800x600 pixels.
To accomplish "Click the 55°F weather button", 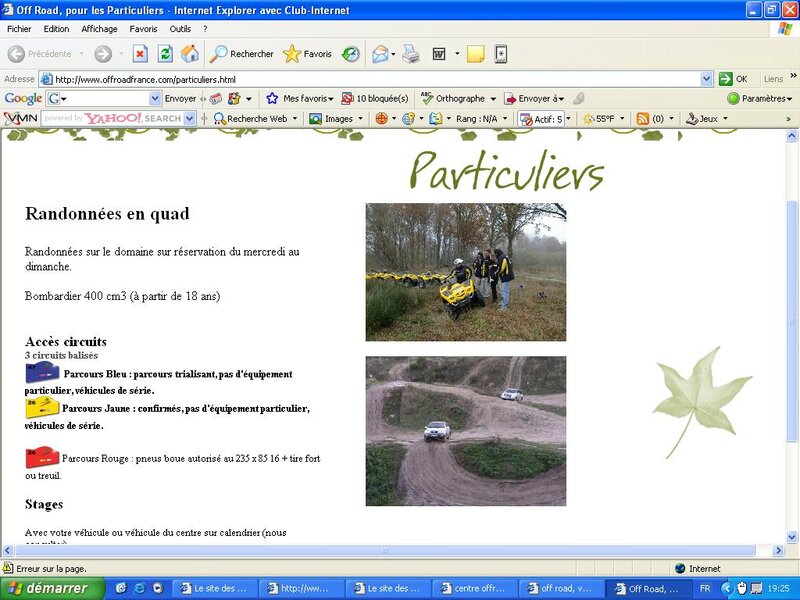I will [x=599, y=118].
